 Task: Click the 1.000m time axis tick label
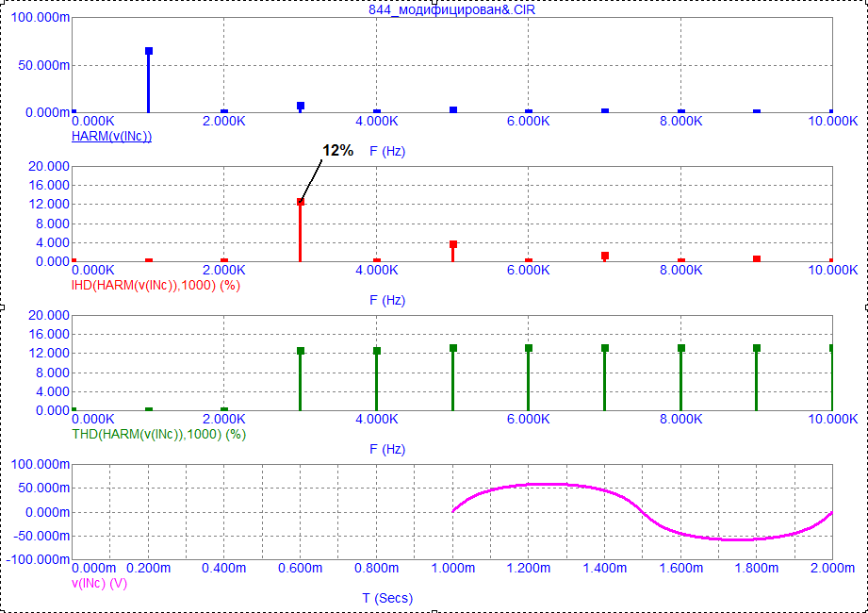[452, 568]
